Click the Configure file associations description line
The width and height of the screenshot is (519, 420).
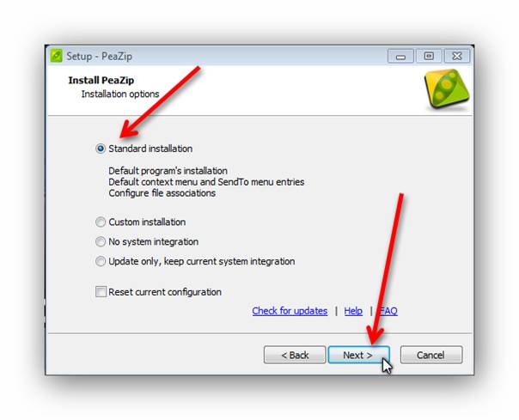coord(162,193)
